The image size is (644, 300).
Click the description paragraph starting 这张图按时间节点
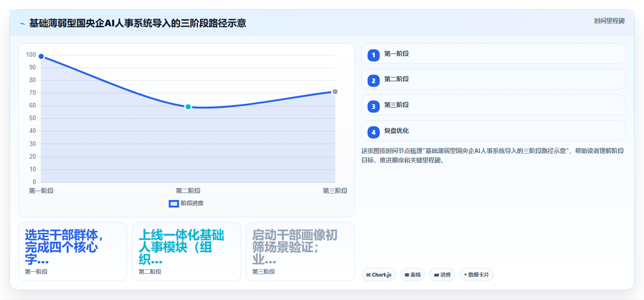click(x=492, y=155)
